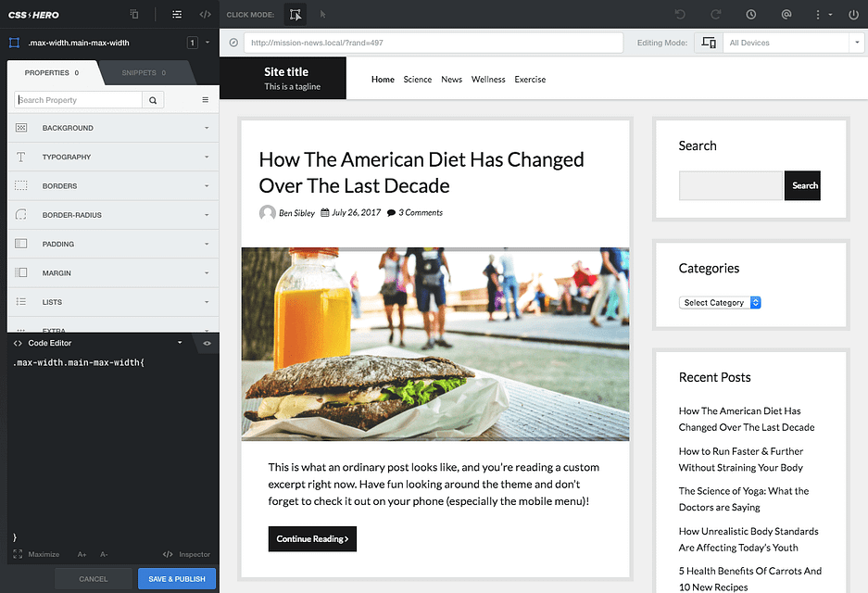Viewport: 868px width, 593px height.
Task: Open the All Devices dropdown
Action: click(x=794, y=43)
